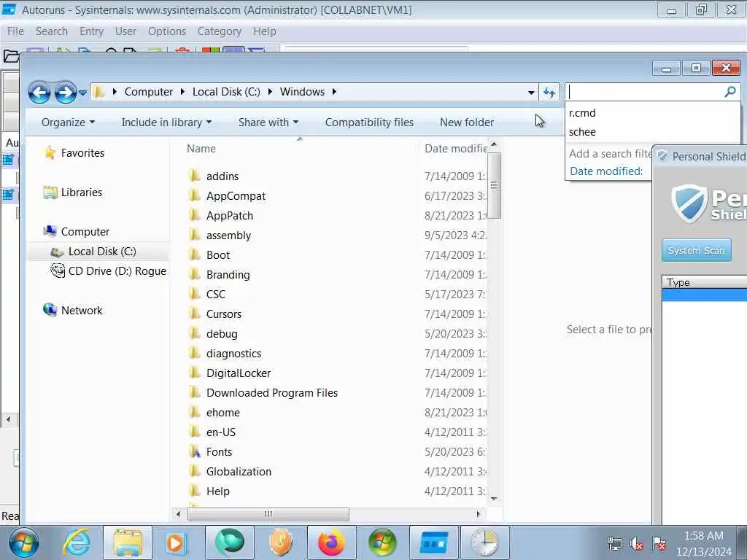The image size is (747, 560).
Task: Open Autoruns Help menu
Action: [x=264, y=31]
